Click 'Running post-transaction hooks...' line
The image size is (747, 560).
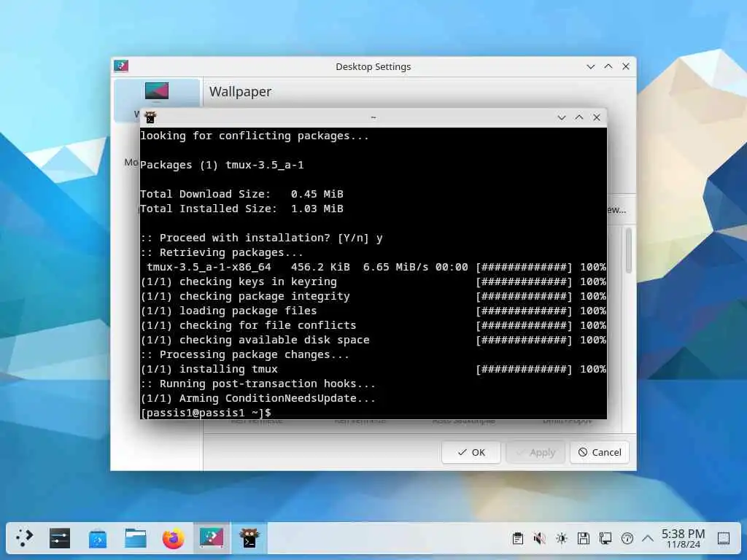pos(258,384)
